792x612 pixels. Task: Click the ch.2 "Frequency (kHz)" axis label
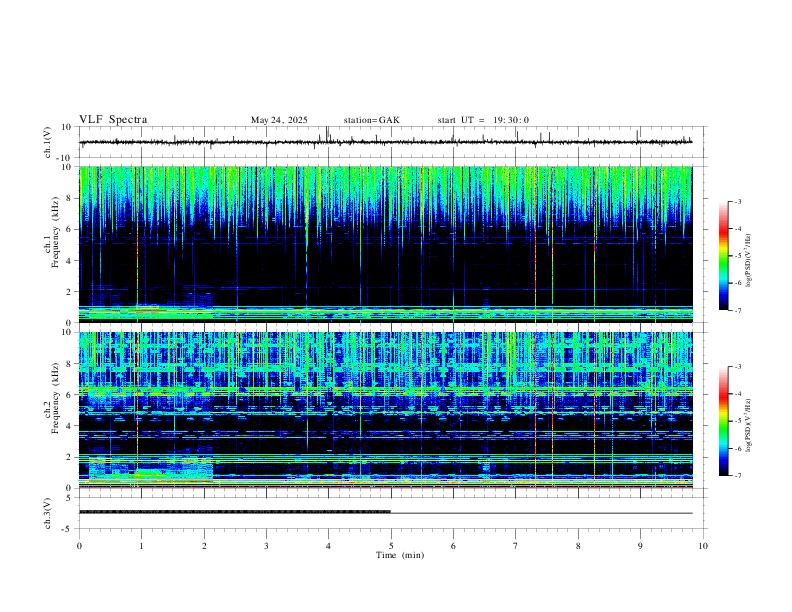pos(55,398)
